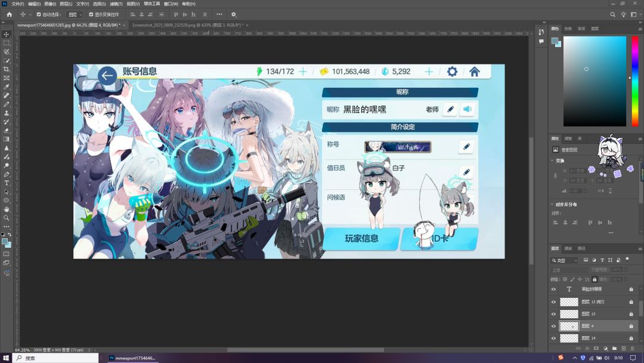Collapse the 变换 section in properties
The height and width of the screenshot is (363, 644).
[552, 161]
